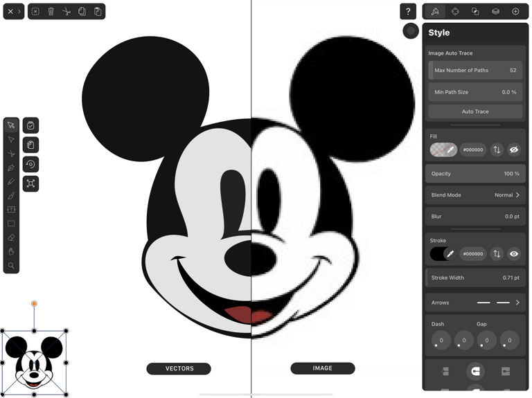Click the paste style clipboard icon
The width and height of the screenshot is (532, 398).
[x=30, y=145]
